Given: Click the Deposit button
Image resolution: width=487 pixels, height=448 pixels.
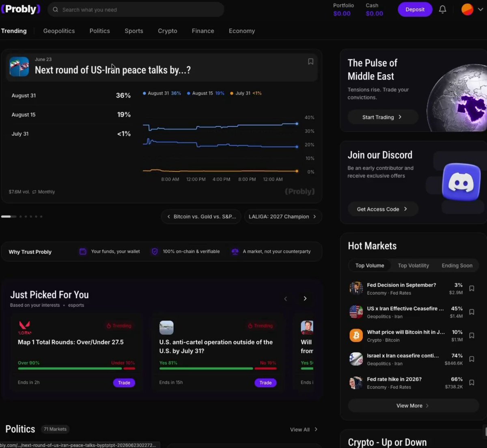Looking at the screenshot, I should 415,9.
